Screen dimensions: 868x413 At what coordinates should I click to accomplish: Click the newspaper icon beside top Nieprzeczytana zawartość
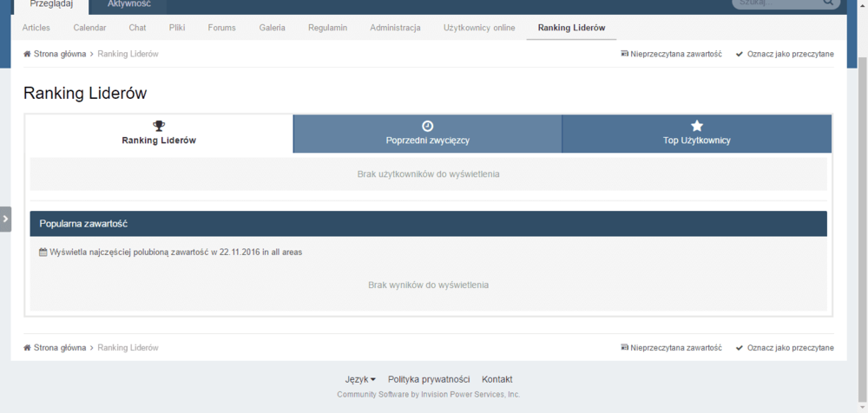[625, 54]
